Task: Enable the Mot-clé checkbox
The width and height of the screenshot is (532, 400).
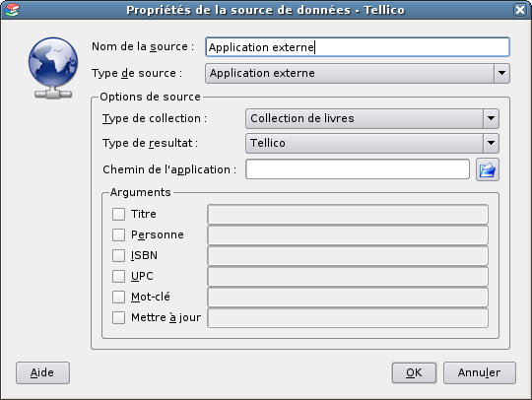Action: (x=119, y=297)
